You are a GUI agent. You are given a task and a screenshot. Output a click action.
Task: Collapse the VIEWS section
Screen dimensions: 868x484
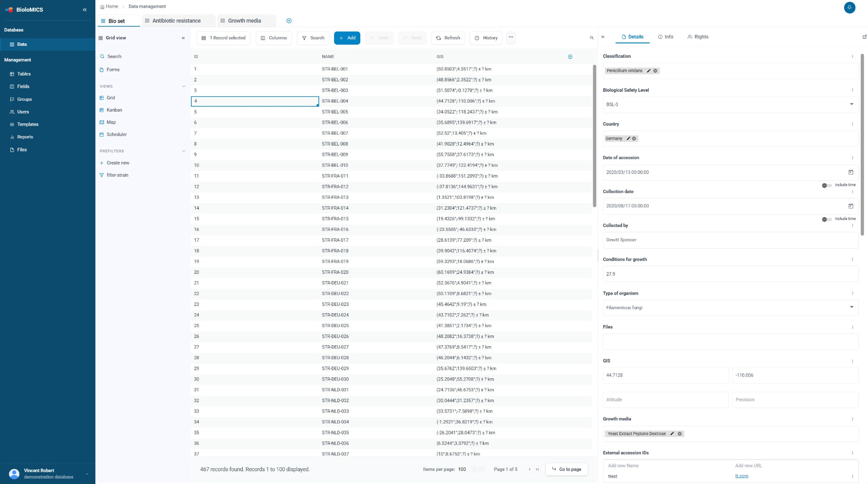(184, 86)
